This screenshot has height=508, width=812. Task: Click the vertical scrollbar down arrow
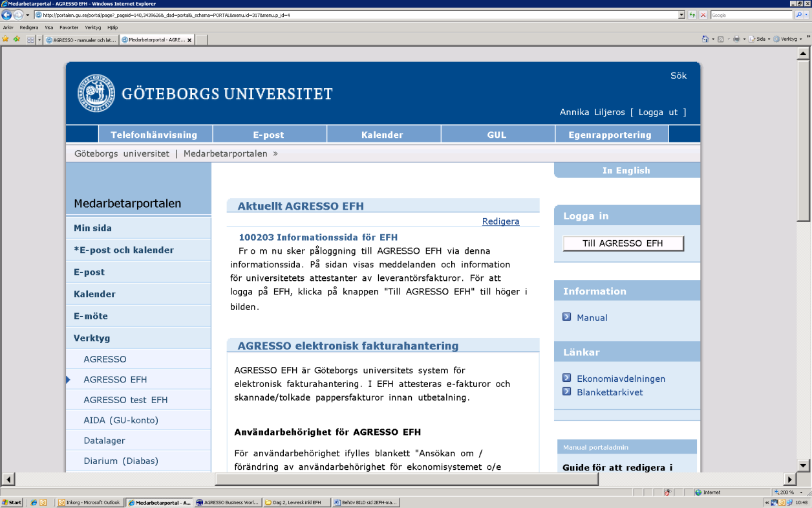[x=803, y=465]
